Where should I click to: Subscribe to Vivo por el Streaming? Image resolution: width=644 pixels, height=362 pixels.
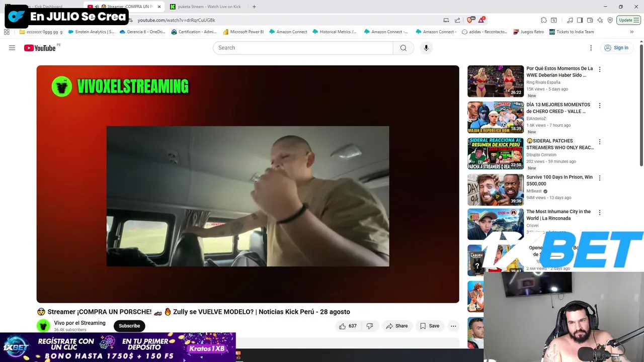129,326
